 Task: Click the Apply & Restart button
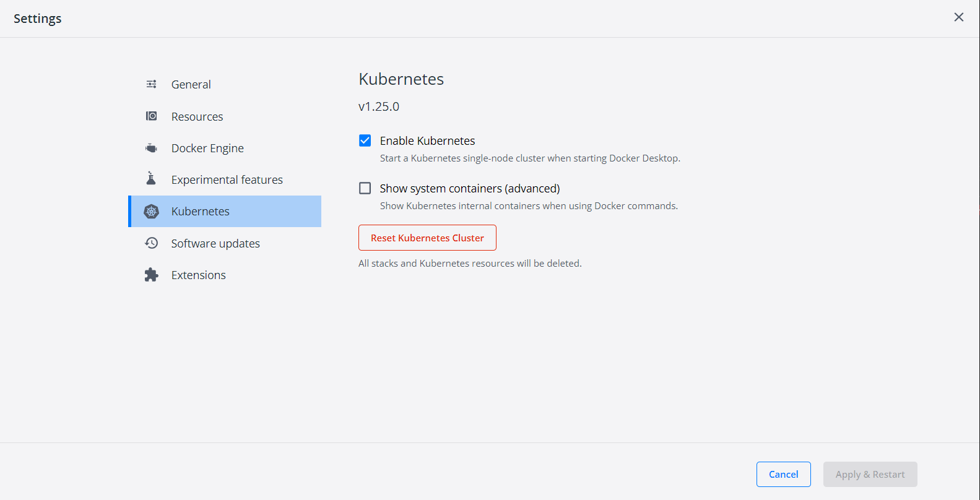pos(870,474)
